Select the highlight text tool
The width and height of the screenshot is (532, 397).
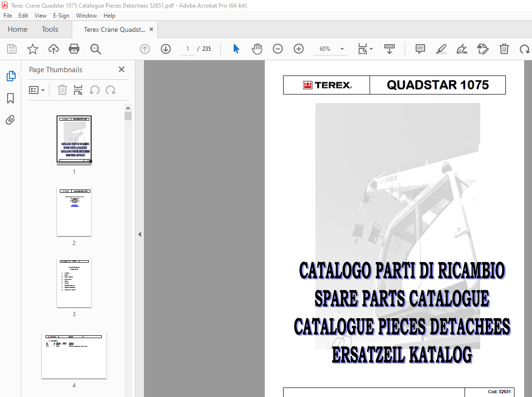tap(441, 49)
